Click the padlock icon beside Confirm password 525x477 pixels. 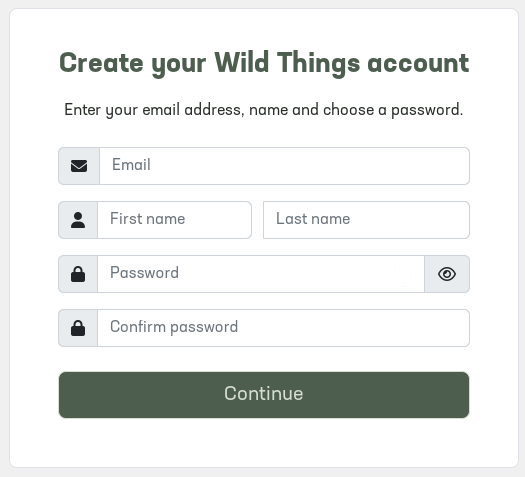click(x=78, y=328)
